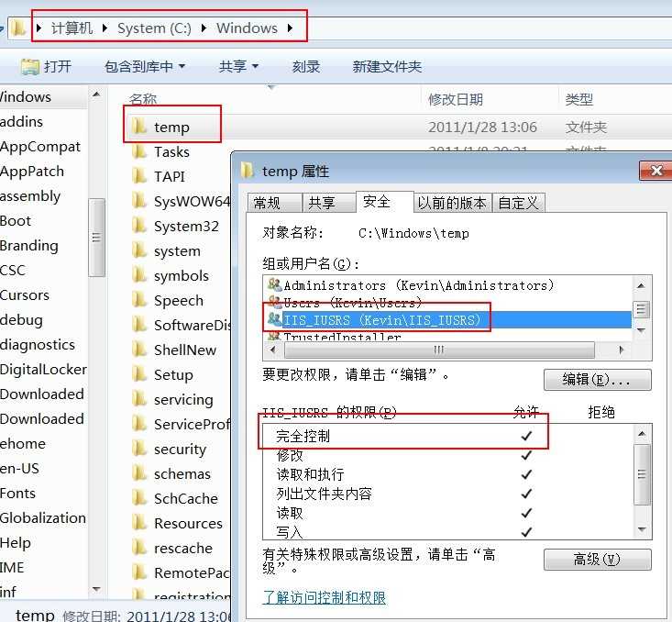Click the Setup folder icon
672x622 pixels.
[x=139, y=374]
